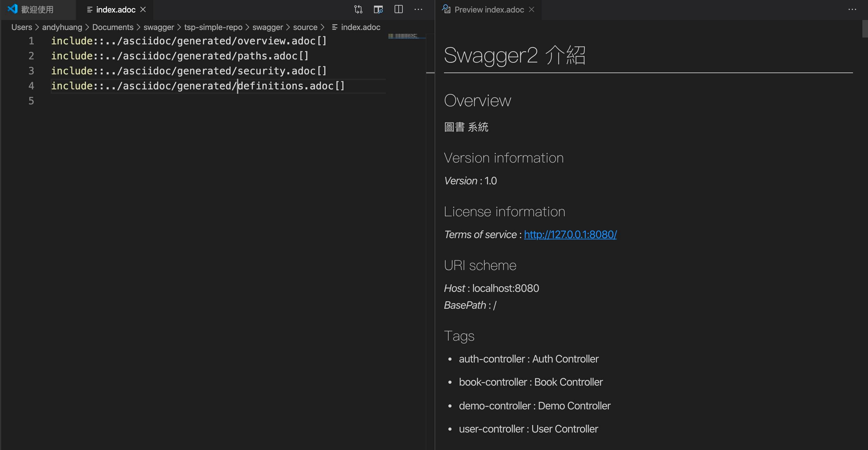Open the Terms of service link http://127.0.0.1:8080/
Image resolution: width=868 pixels, height=450 pixels.
pyautogui.click(x=570, y=234)
